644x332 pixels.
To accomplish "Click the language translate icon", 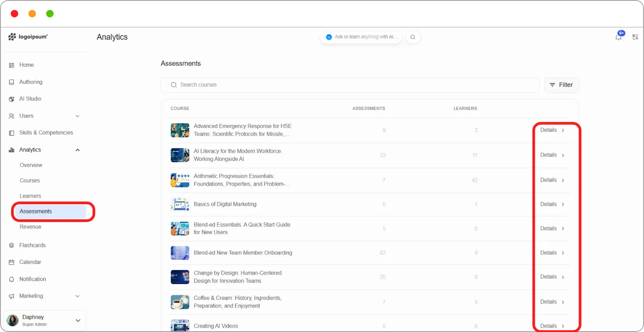I will (x=635, y=37).
